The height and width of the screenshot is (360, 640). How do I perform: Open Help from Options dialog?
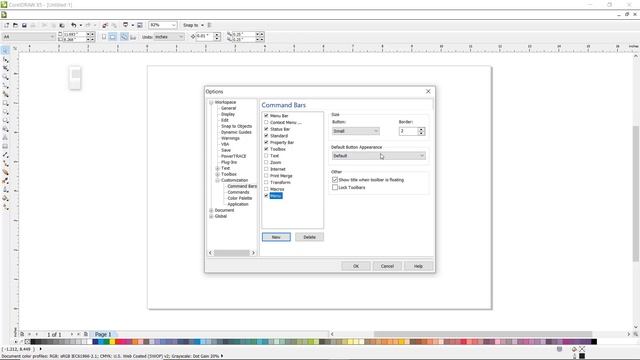[x=418, y=266]
